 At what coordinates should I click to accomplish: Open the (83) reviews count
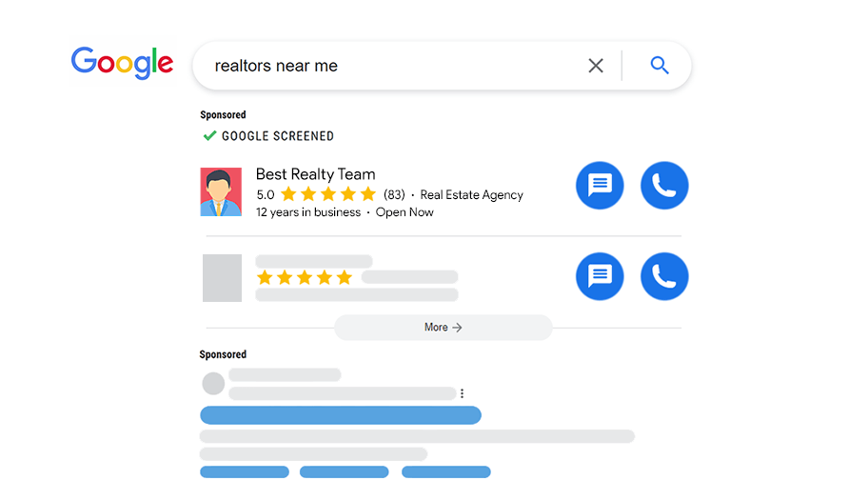[x=394, y=195]
